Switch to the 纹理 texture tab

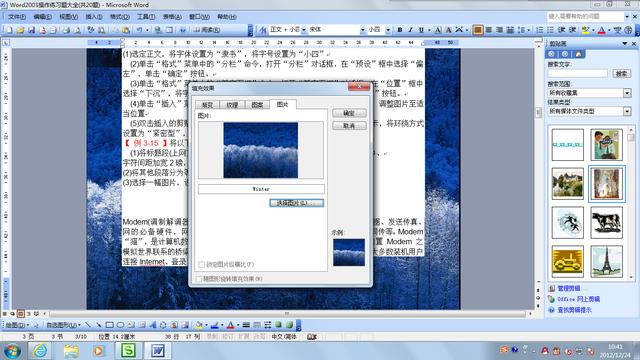(232, 105)
